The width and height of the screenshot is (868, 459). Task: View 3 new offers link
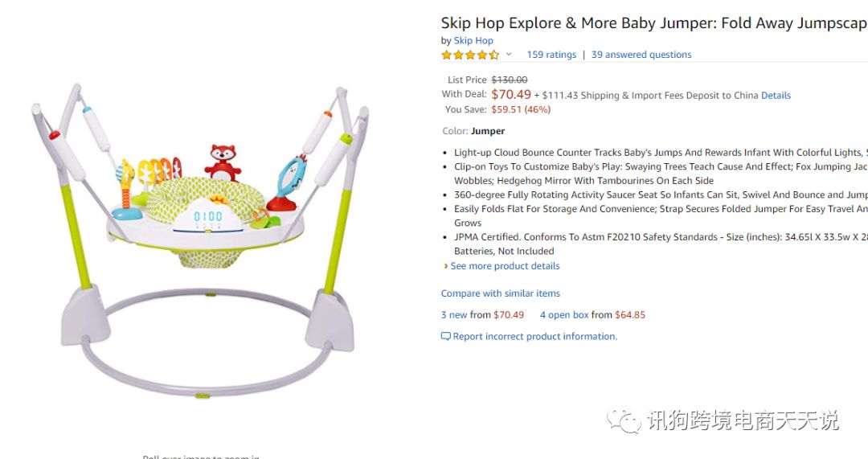454,315
